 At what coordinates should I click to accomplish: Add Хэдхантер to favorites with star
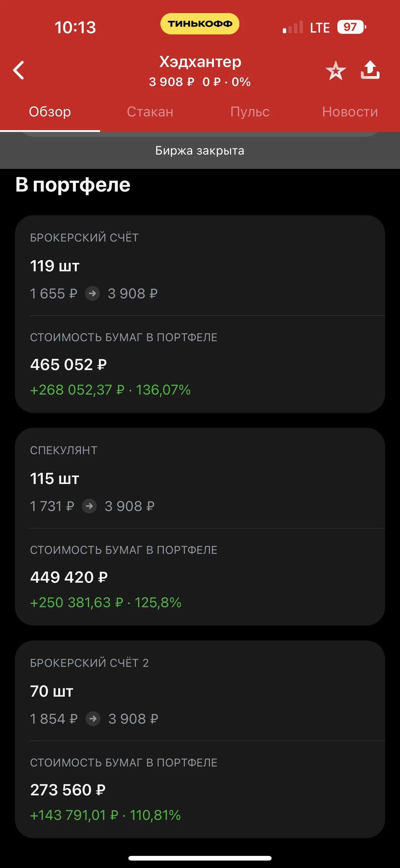(x=336, y=70)
